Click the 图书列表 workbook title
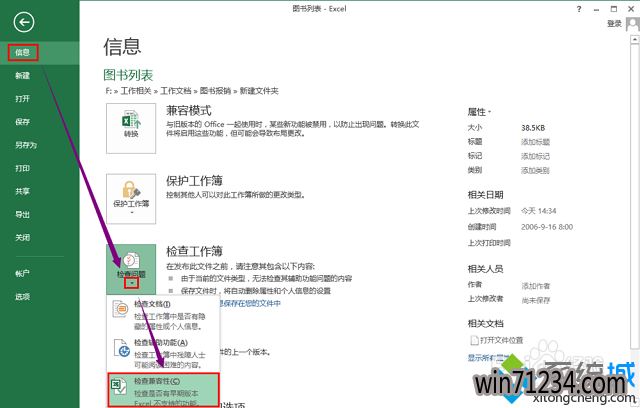Image resolution: width=640 pixels, height=408 pixels. (128, 75)
